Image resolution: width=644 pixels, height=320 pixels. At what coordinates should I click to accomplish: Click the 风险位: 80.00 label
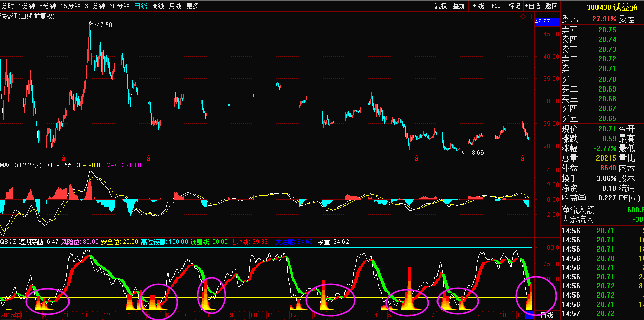point(80,241)
